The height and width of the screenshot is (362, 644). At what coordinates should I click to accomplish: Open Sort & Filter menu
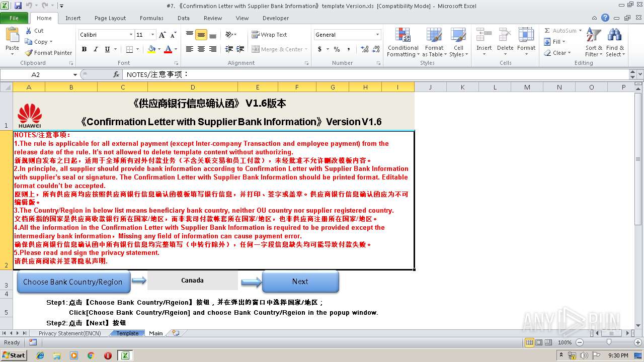pos(594,43)
